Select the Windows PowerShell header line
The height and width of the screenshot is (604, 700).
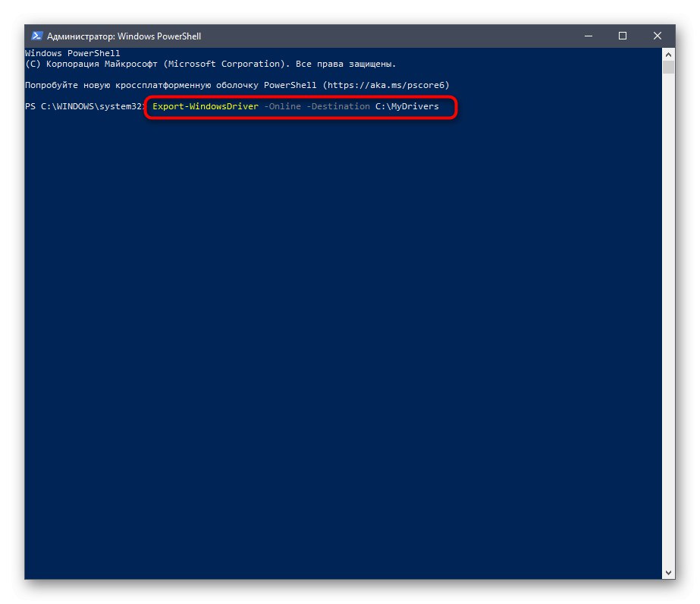coord(73,52)
